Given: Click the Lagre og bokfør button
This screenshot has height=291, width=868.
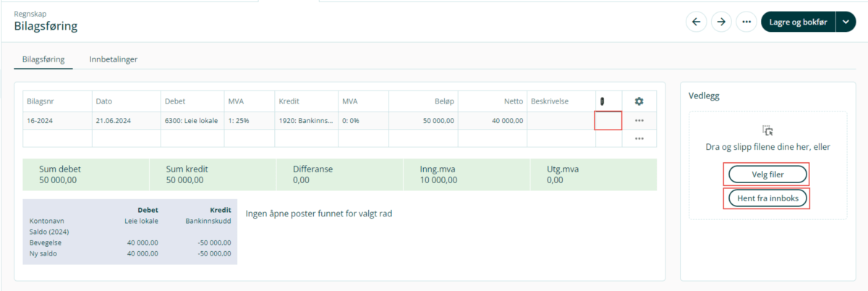Looking at the screenshot, I should [798, 22].
